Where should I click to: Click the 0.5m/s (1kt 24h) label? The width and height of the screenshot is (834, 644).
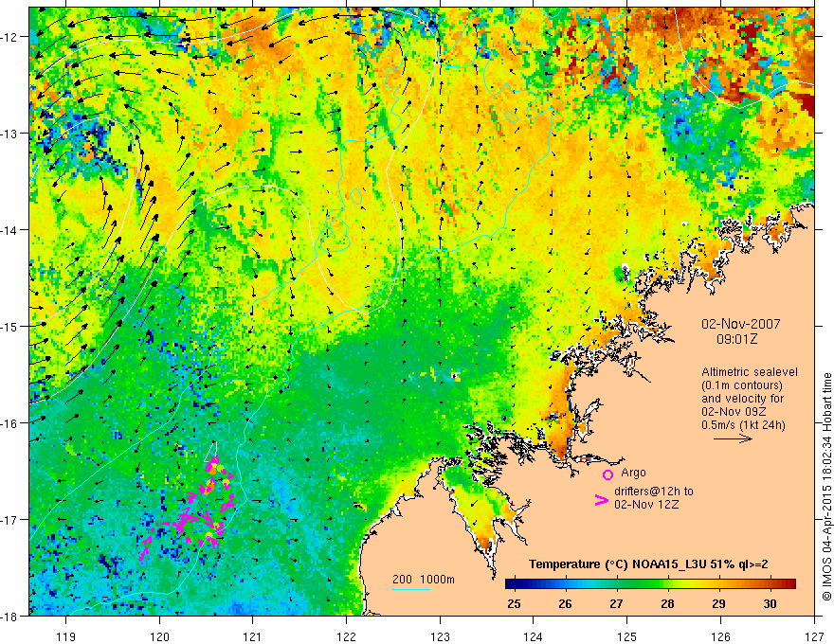pos(743,425)
